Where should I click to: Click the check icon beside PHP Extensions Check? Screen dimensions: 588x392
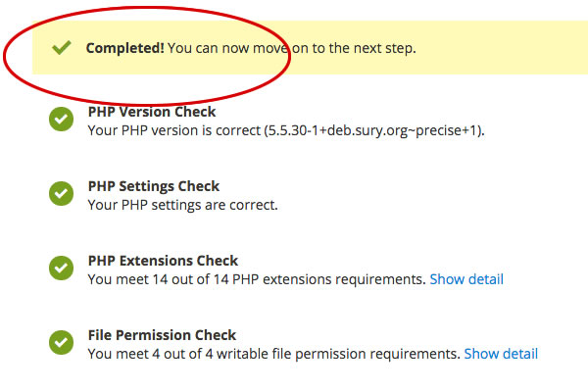[62, 269]
